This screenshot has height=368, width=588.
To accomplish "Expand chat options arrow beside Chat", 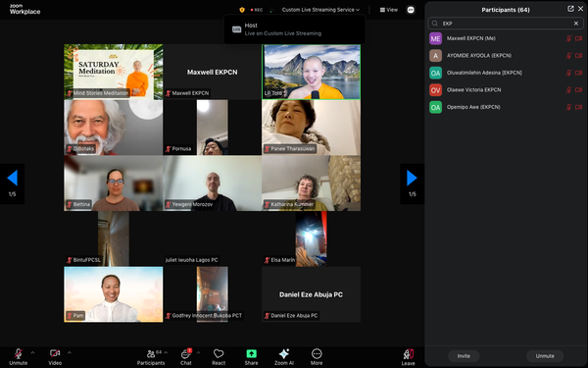I will click(x=198, y=352).
